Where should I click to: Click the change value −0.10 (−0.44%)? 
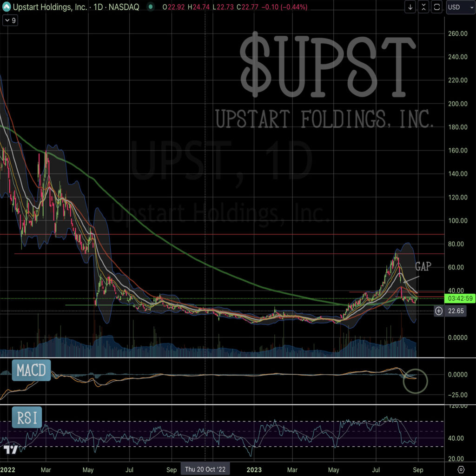coord(284,7)
